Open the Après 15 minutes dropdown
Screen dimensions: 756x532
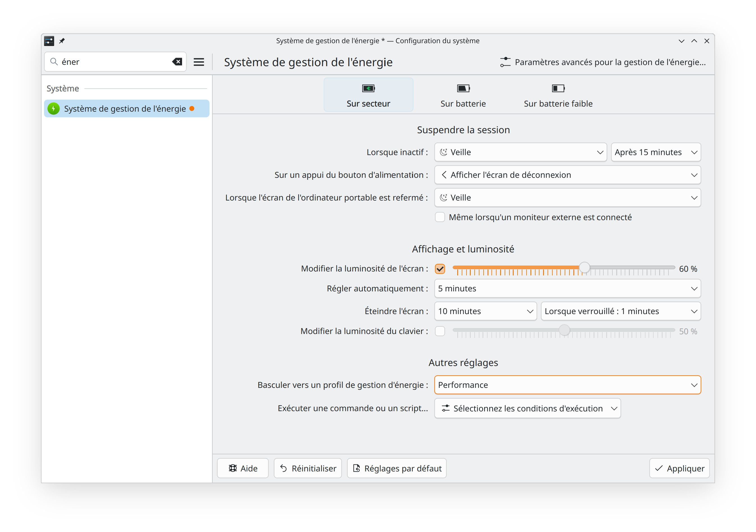pyautogui.click(x=656, y=152)
